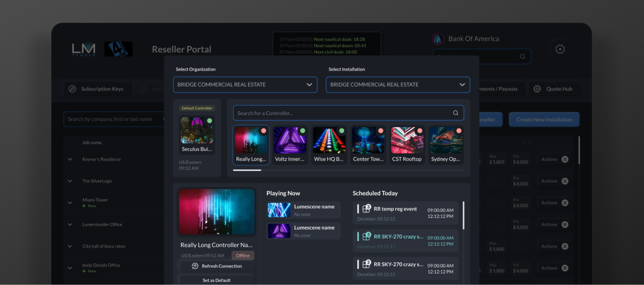Click the white RR SKY-270 crazy schedule entry
Viewport: 644px width, 285px height.
click(x=406, y=268)
